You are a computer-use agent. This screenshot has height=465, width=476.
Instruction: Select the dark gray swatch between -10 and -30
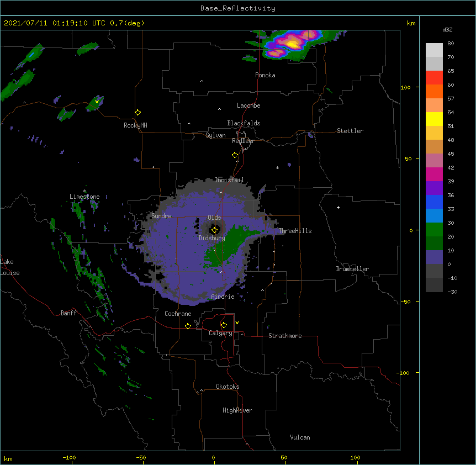[x=434, y=285]
